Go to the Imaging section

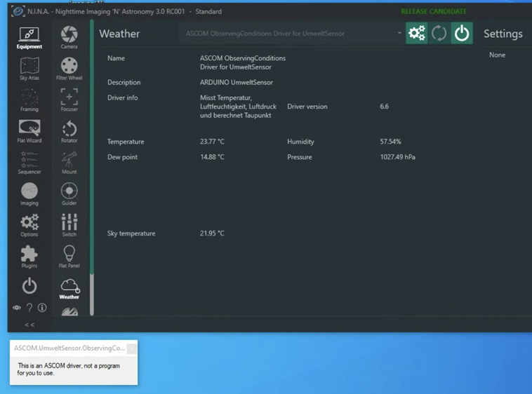(x=29, y=193)
